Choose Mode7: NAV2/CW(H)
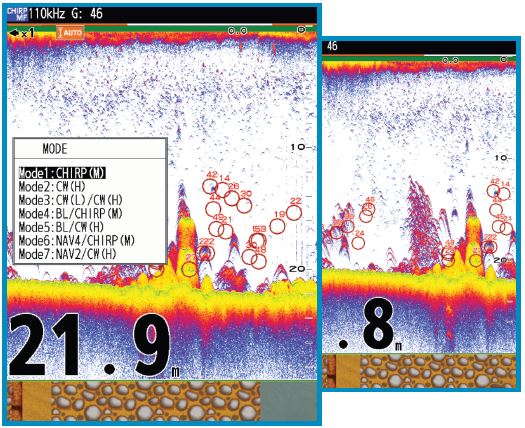 67,254
